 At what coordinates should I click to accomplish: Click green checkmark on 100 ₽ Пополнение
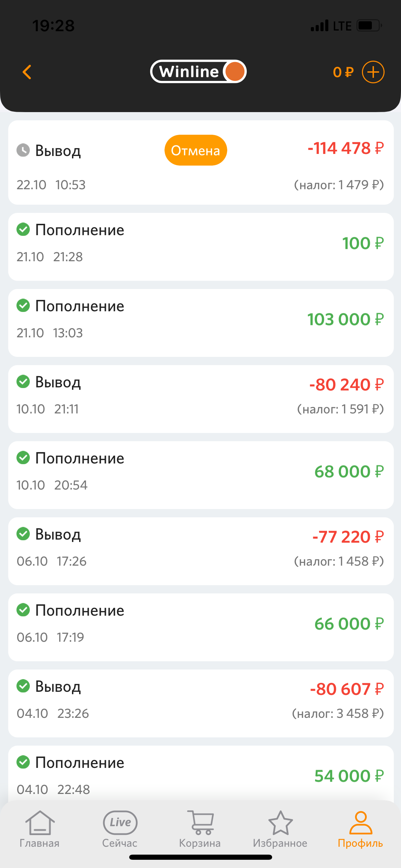tap(23, 229)
